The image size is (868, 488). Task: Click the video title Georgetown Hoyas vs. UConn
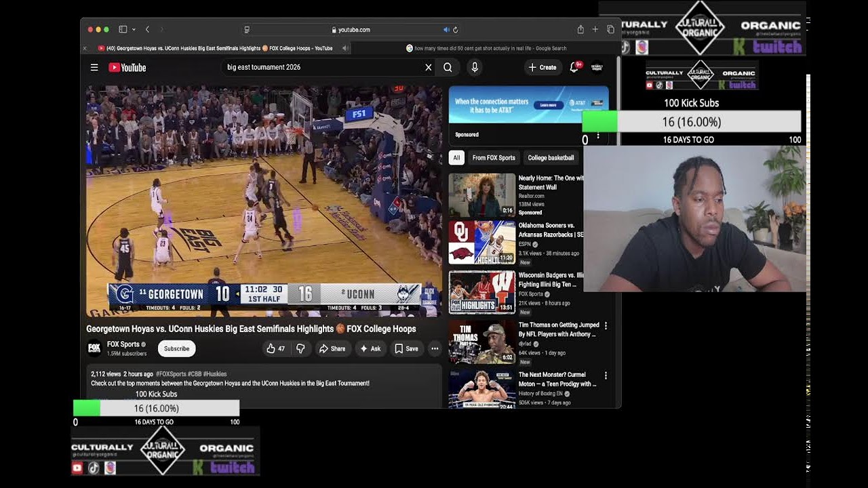pyautogui.click(x=251, y=329)
